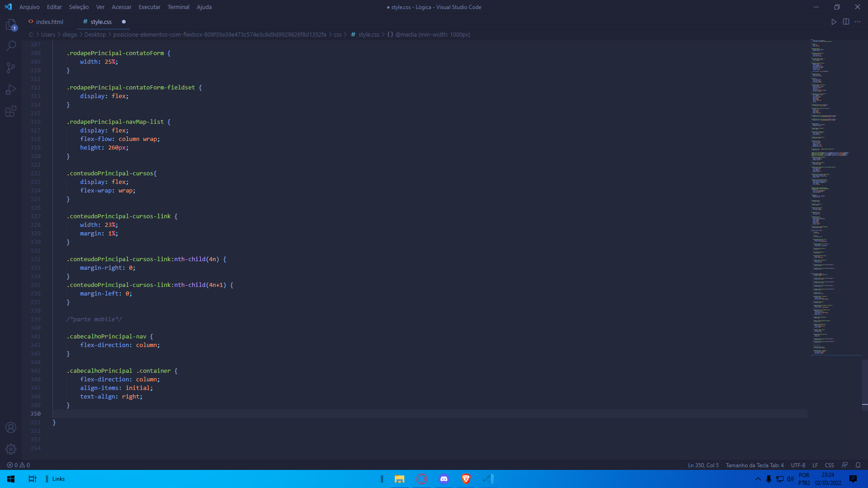
Task: Open Run and Debug view
Action: pyautogui.click(x=11, y=89)
